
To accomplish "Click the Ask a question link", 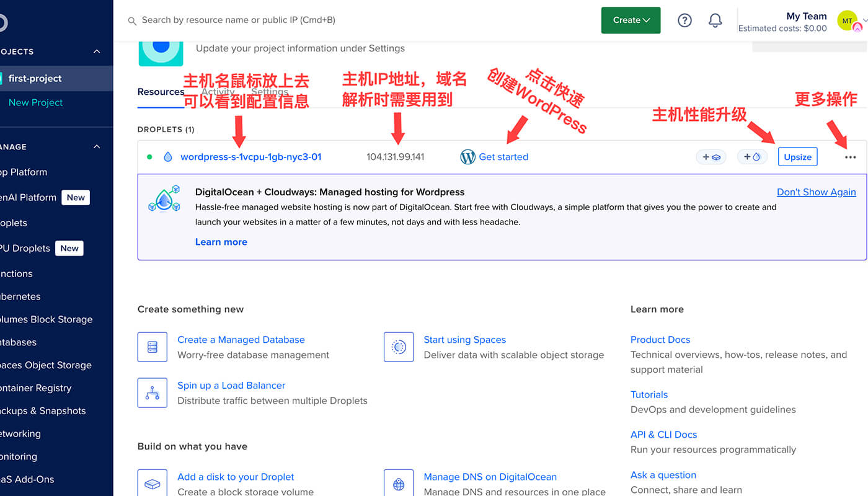I will tap(663, 475).
